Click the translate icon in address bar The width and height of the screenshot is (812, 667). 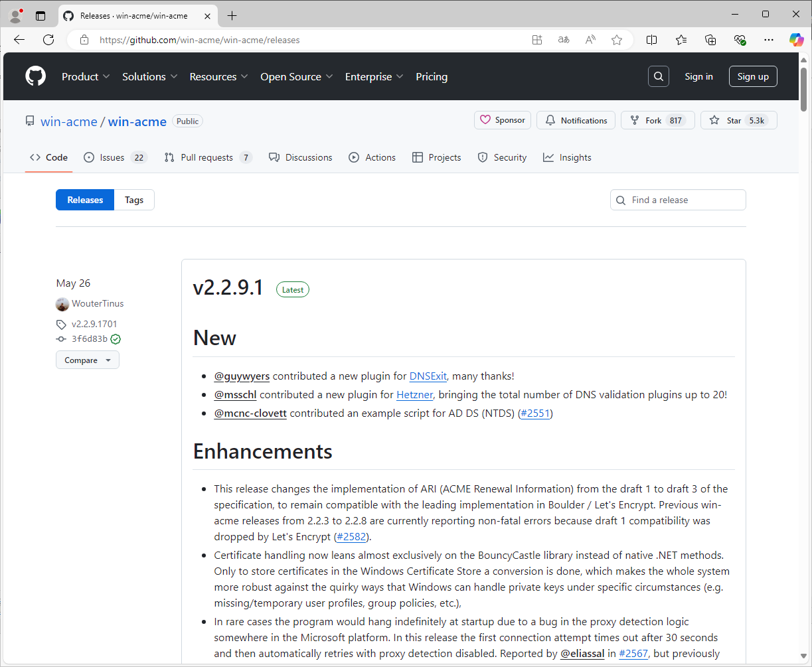564,40
